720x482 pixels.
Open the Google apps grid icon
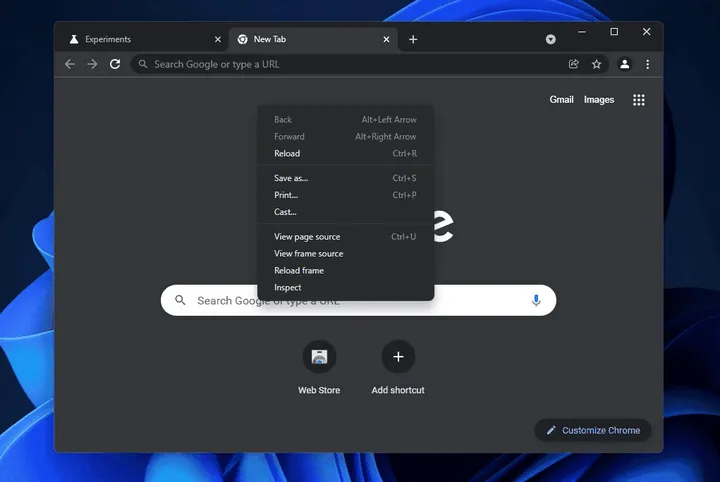tap(639, 100)
